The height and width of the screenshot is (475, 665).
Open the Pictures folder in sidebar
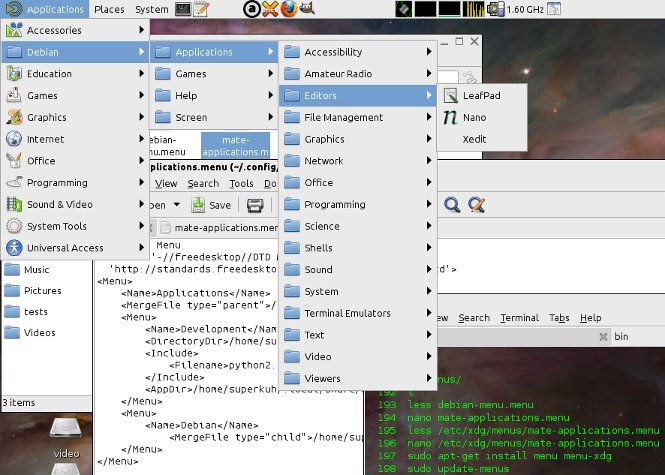click(33, 291)
